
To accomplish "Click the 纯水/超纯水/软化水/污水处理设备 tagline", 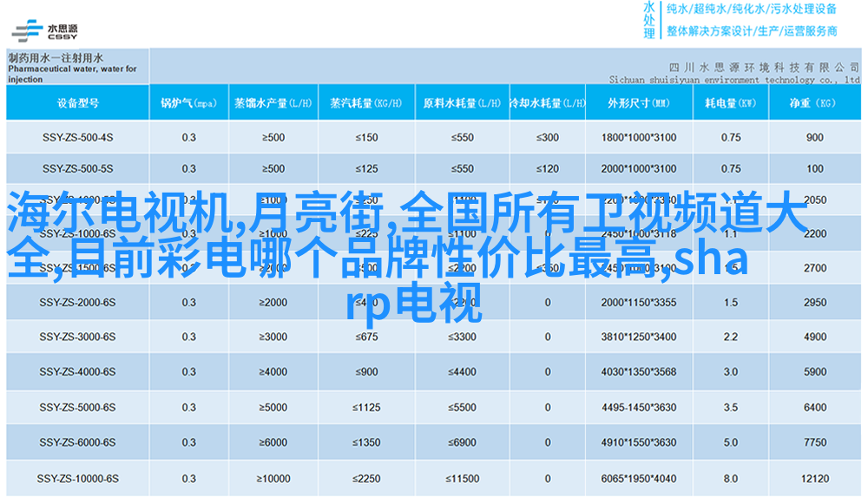I will (751, 9).
